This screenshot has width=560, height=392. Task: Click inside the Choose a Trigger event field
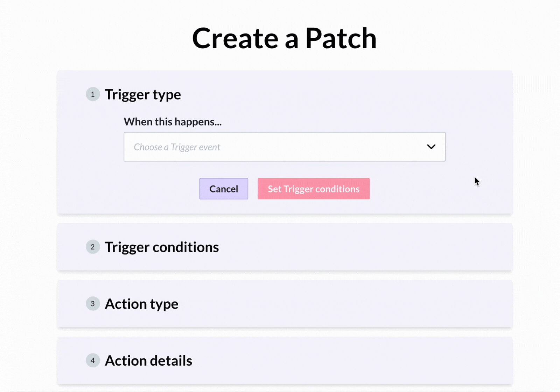tap(245, 147)
